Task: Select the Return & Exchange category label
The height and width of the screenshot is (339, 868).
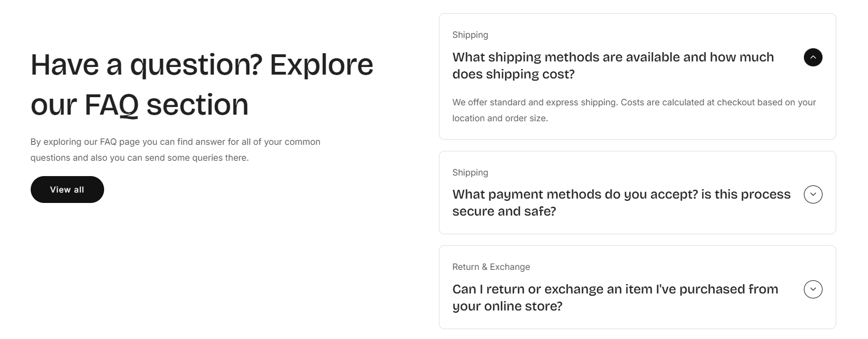Action: point(490,267)
